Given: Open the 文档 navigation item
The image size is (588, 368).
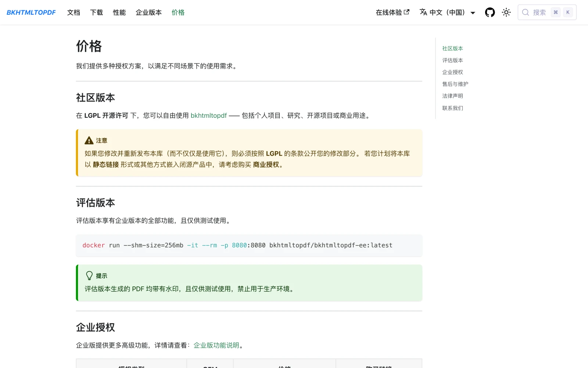Looking at the screenshot, I should click(73, 13).
